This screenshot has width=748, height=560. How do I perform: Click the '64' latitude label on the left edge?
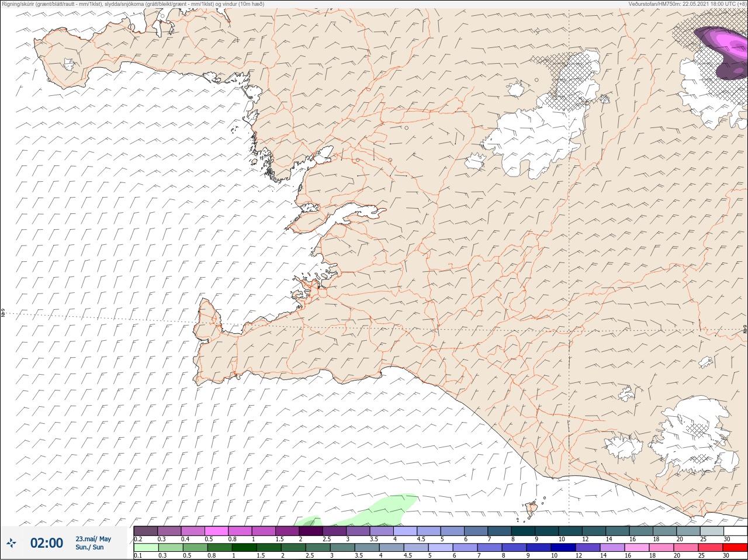tap(3, 313)
